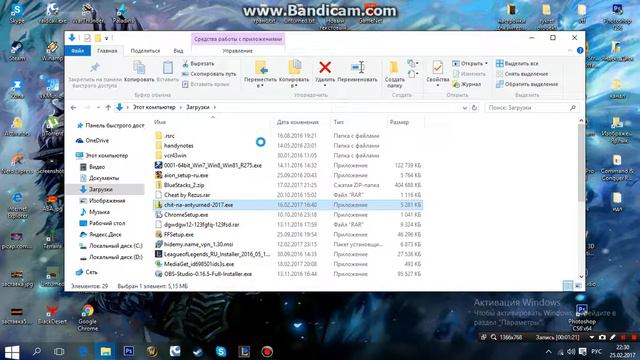The width and height of the screenshot is (640, 360).
Task: Collapse the ribbon with the chevron
Action: click(x=570, y=51)
